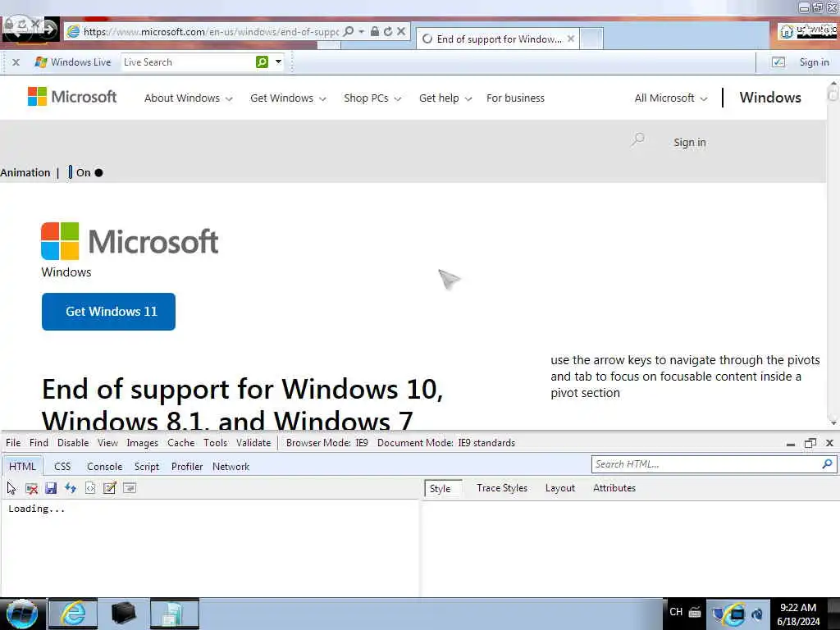Switch to the Script tab
This screenshot has width=840, height=630.
147,467
